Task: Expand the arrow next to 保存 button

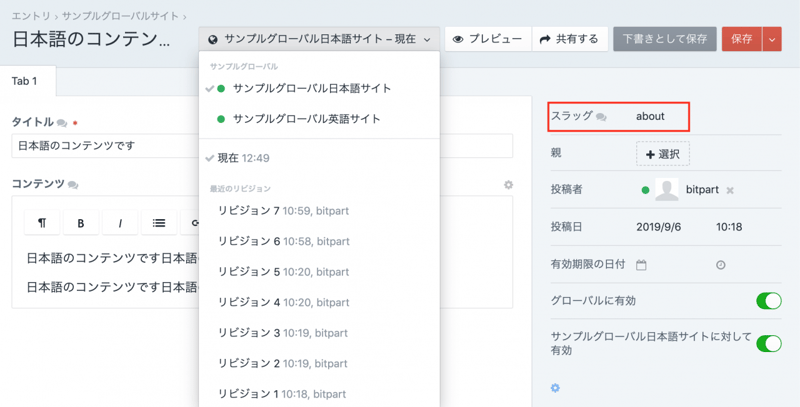Action: pos(772,39)
